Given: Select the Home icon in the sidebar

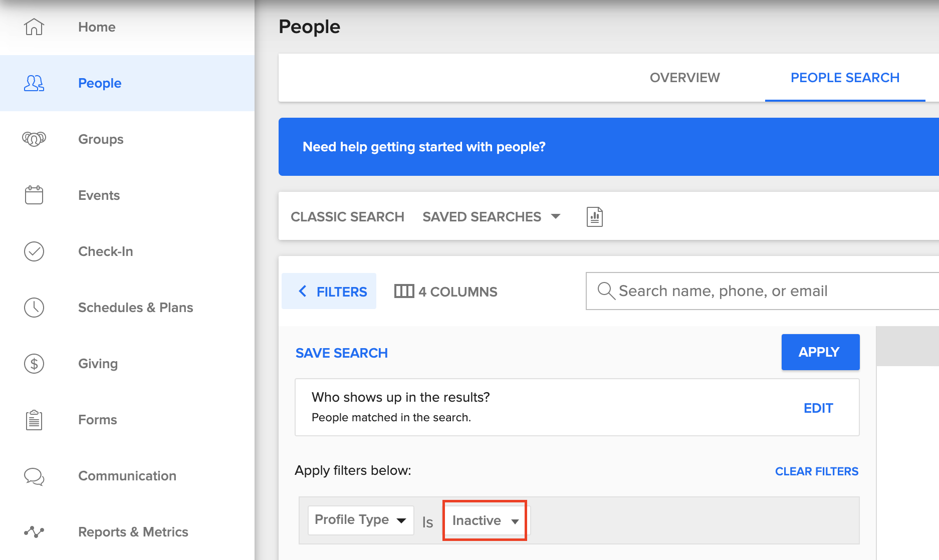Looking at the screenshot, I should point(33,27).
